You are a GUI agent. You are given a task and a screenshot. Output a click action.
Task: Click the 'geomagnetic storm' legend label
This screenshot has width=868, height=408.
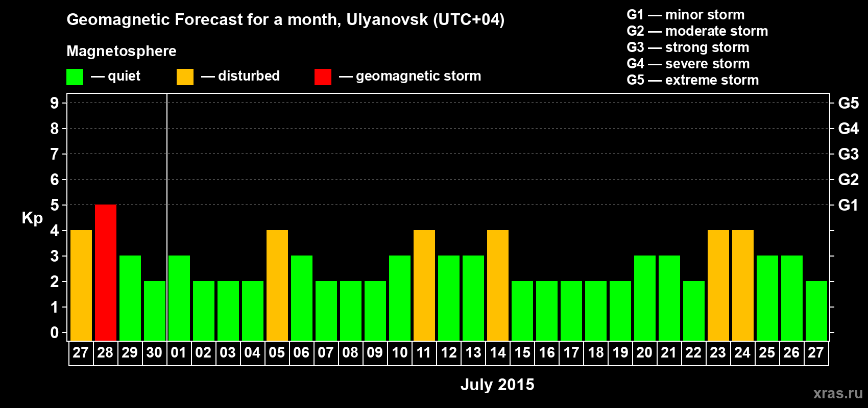(x=418, y=76)
